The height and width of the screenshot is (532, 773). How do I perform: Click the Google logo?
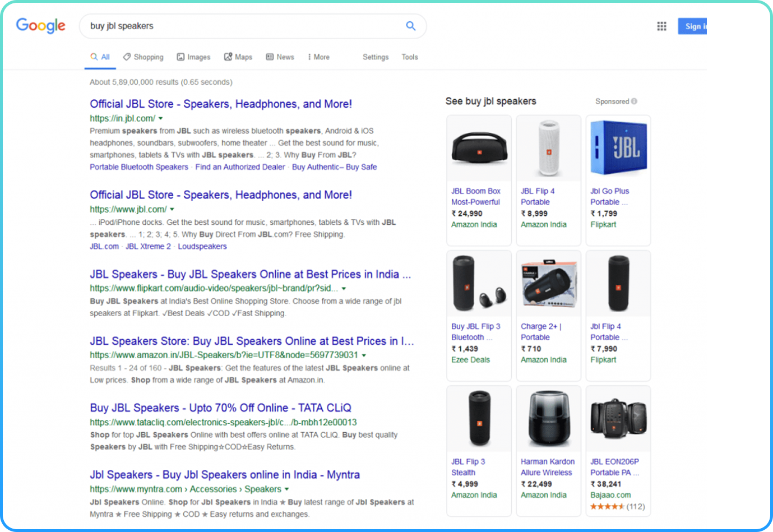40,26
